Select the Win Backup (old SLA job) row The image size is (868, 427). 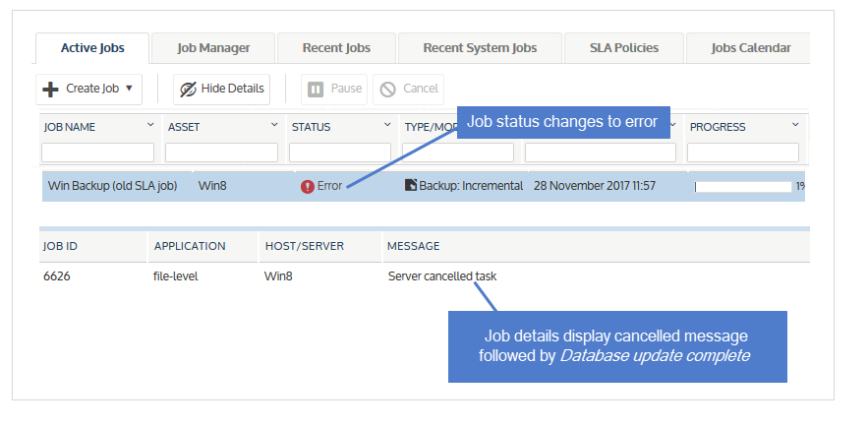[x=424, y=186]
